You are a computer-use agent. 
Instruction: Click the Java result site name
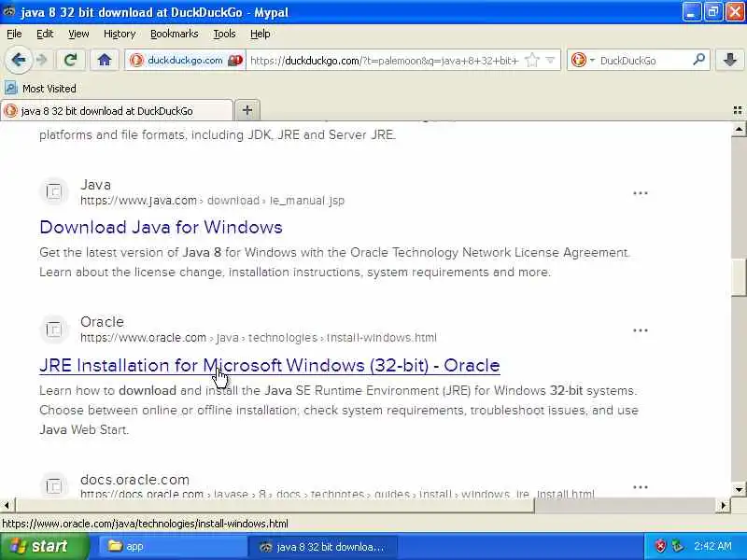[x=96, y=185]
